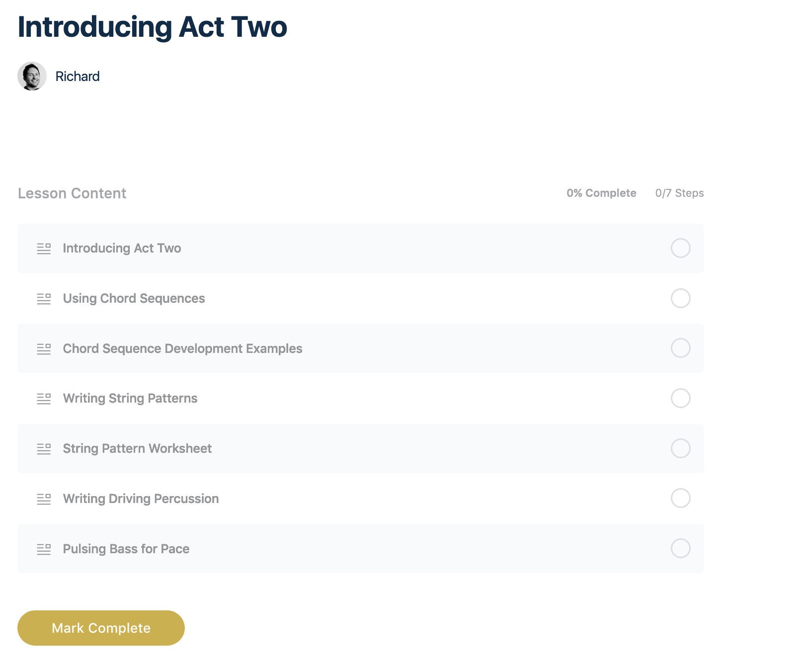
Task: Toggle completion circle for Writing Driving Percussion
Action: coord(680,498)
